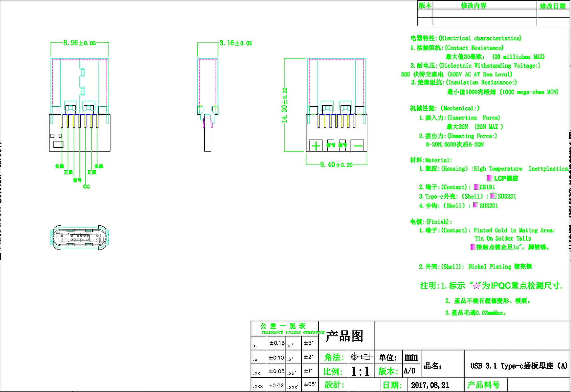Click the right 正极 pin label

(x=92, y=172)
